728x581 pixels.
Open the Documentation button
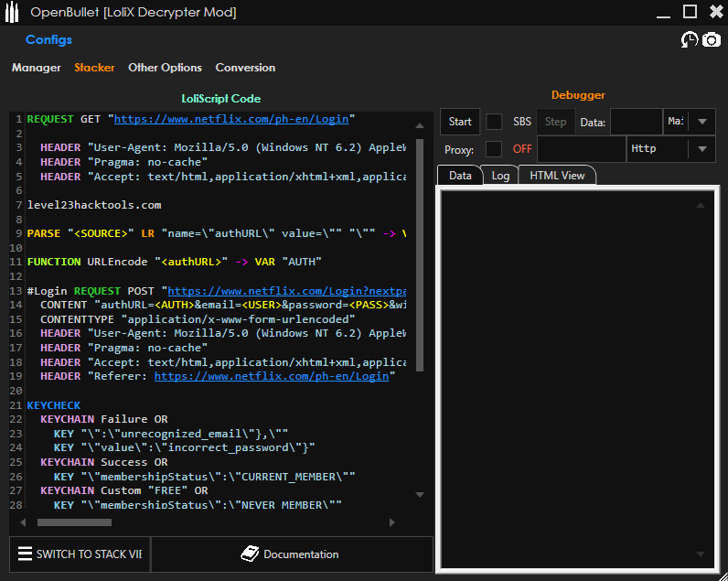pyautogui.click(x=292, y=554)
